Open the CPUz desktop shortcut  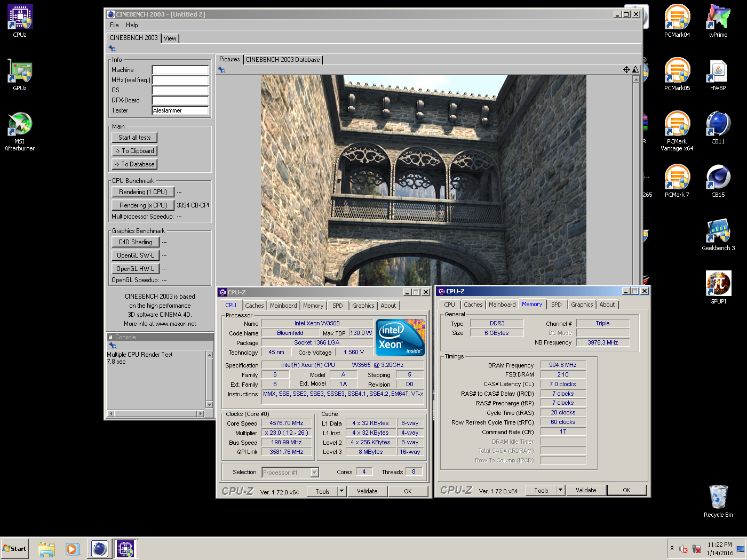coord(20,20)
